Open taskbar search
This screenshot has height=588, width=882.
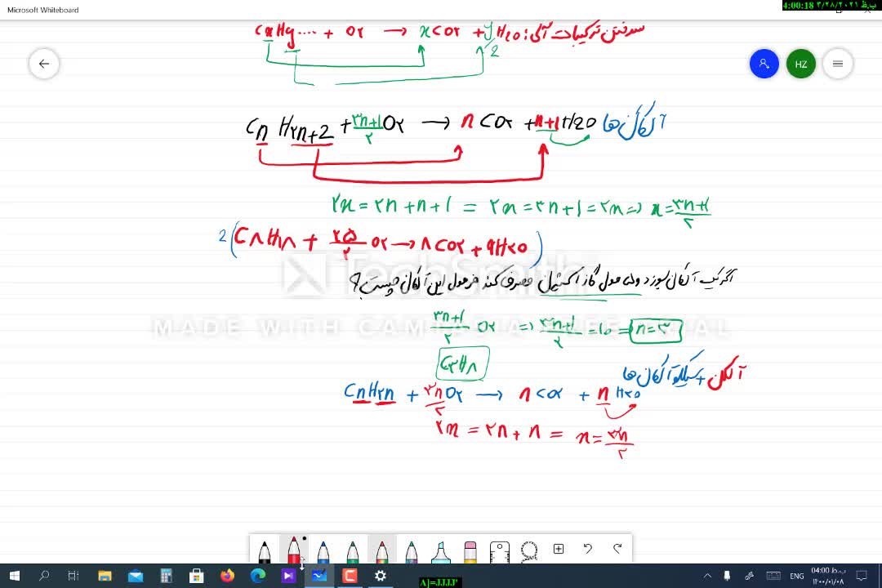[x=44, y=576]
